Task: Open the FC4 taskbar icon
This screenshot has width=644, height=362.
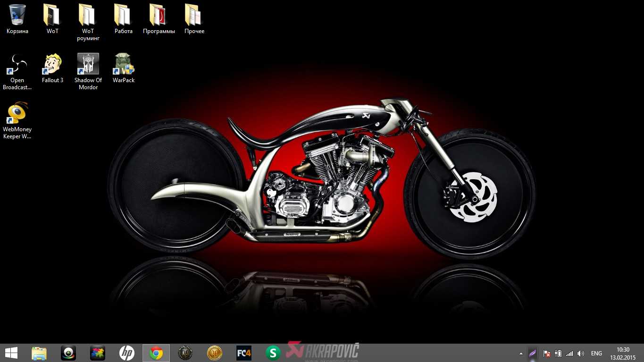Action: [244, 353]
